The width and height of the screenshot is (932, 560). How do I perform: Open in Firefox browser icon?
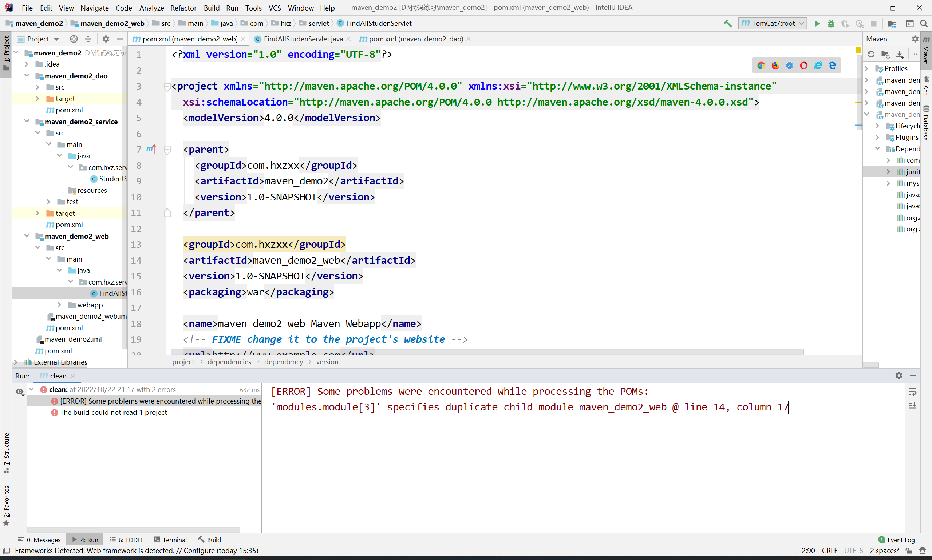(x=775, y=65)
